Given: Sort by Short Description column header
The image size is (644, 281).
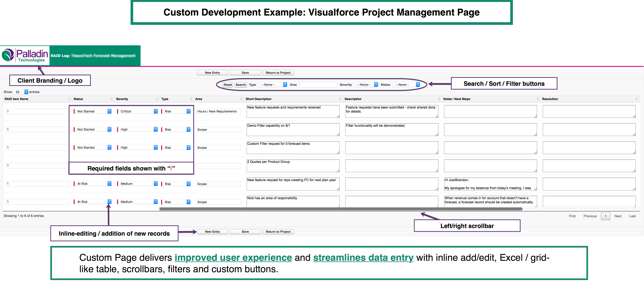Looking at the screenshot, I should click(x=259, y=99).
